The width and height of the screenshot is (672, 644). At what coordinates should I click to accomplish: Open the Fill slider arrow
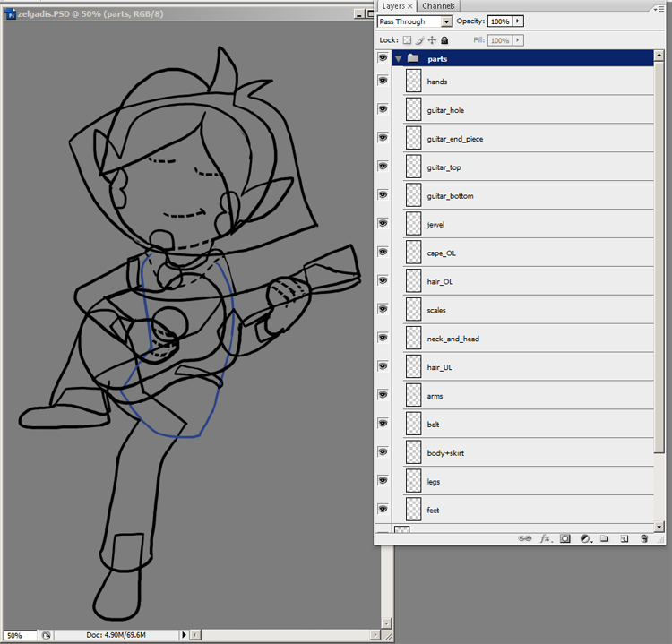click(x=518, y=40)
